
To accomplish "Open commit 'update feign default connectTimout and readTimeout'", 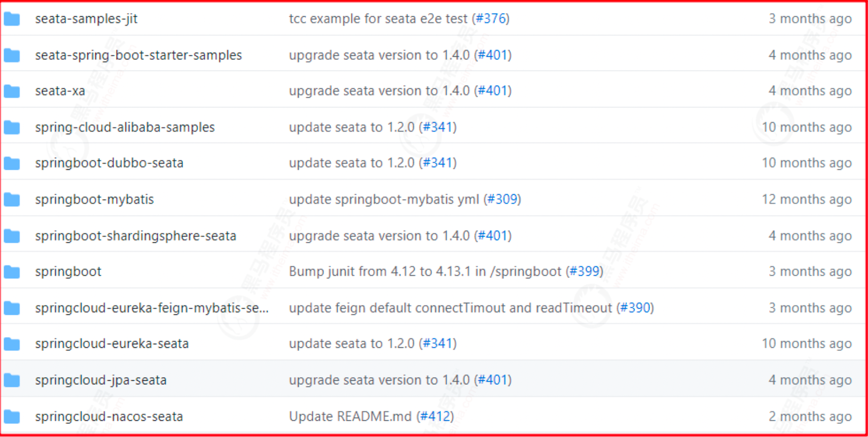I will 450,308.
